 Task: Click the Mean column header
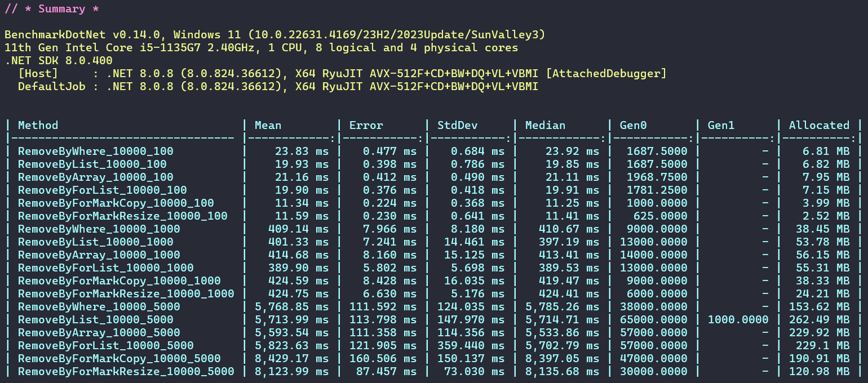point(268,125)
